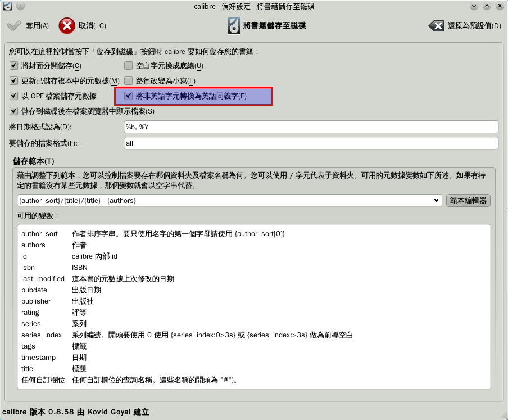Click the pubdate variable name
This screenshot has width=508, height=420.
(34, 290)
